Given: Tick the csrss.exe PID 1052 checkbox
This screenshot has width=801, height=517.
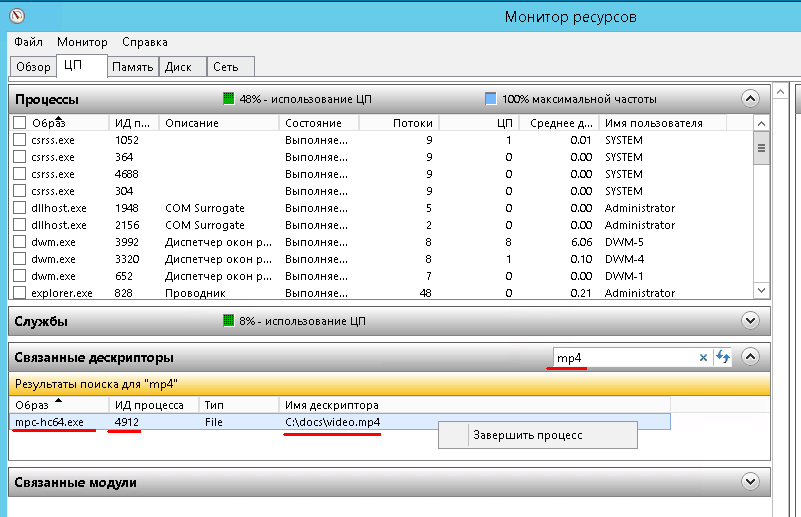Looking at the screenshot, I should click(19, 140).
